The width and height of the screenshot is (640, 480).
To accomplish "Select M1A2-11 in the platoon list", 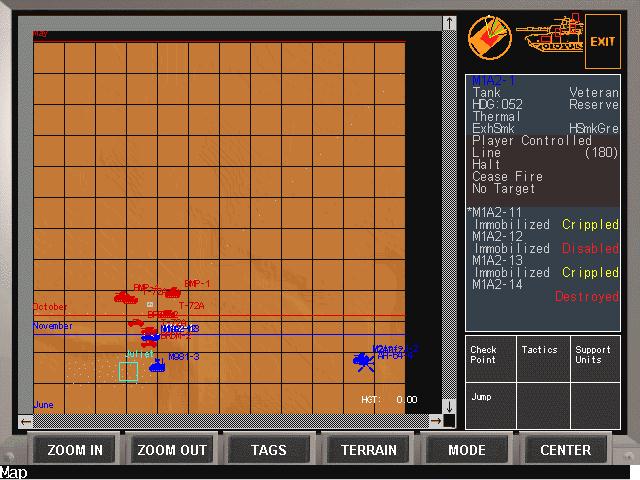I will (497, 212).
